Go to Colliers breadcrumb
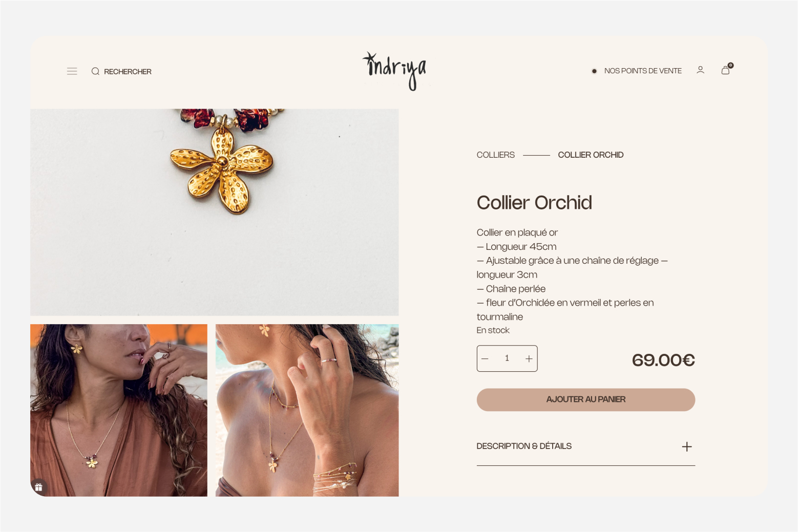 [495, 155]
